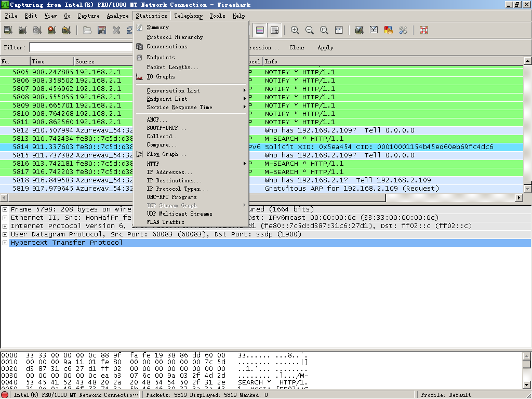The height and width of the screenshot is (399, 532).
Task: Click the Endpoints menu entry icon
Action: click(x=139, y=57)
